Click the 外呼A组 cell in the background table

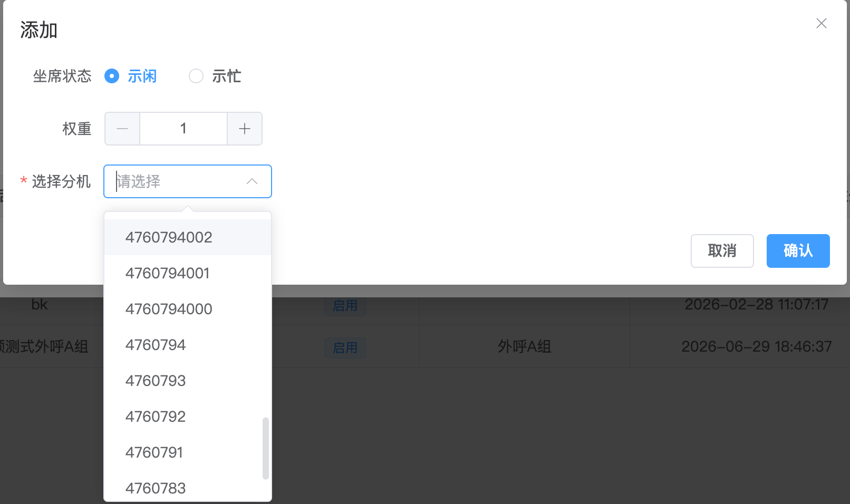[525, 346]
